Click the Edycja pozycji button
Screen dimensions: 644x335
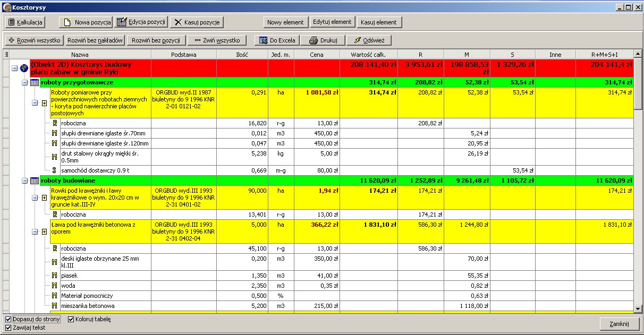pos(142,22)
